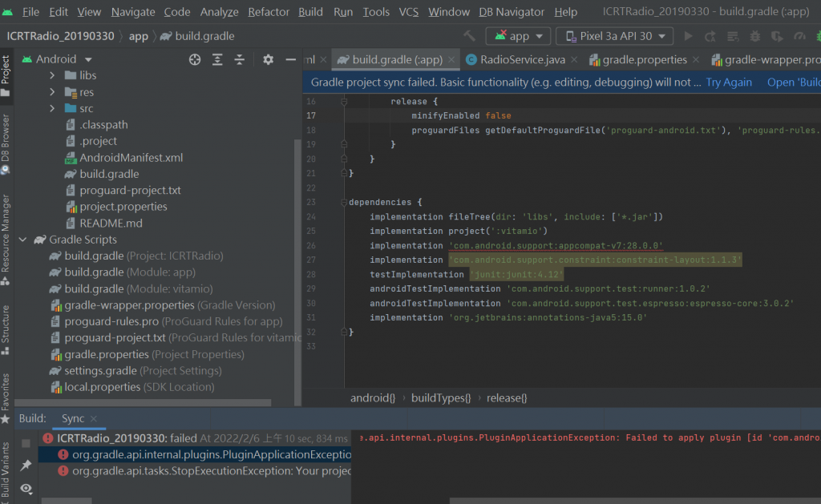Open the Structure side panel
Image resolution: width=821 pixels, height=504 pixels.
tap(6, 329)
